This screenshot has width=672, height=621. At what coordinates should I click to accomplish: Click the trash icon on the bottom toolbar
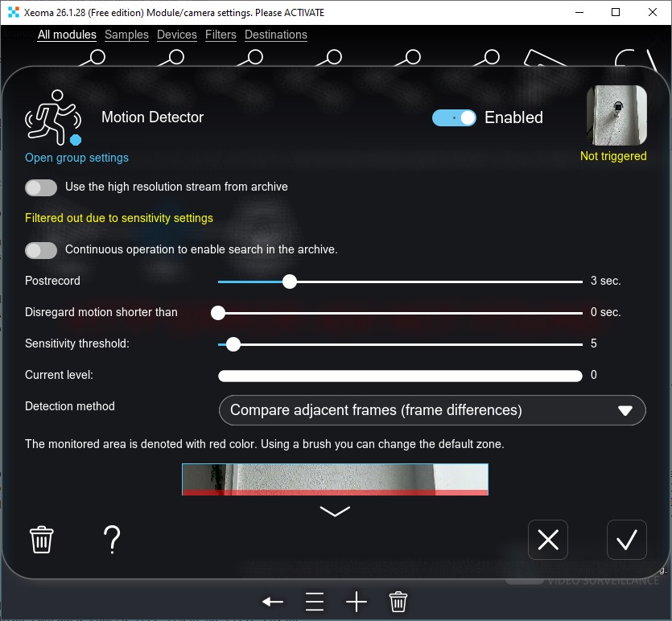pos(397,601)
